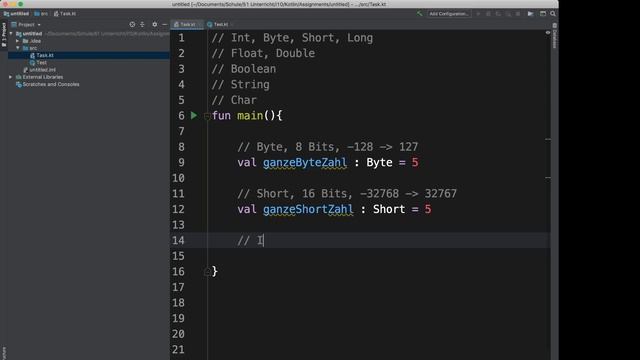640x360 pixels.
Task: Collapse the src folder node
Action: 18,48
